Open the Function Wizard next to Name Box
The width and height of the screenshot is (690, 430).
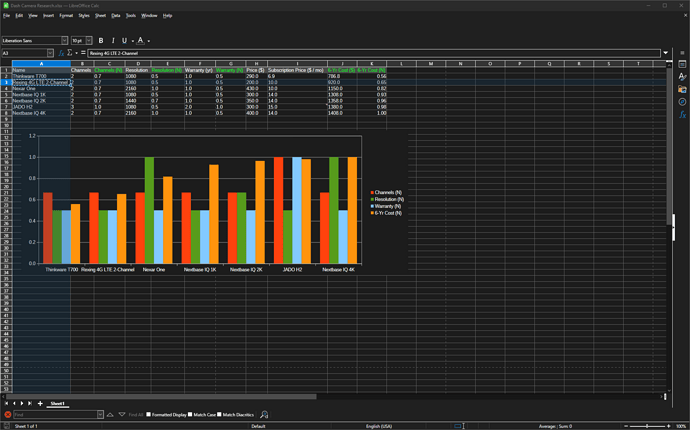point(61,53)
